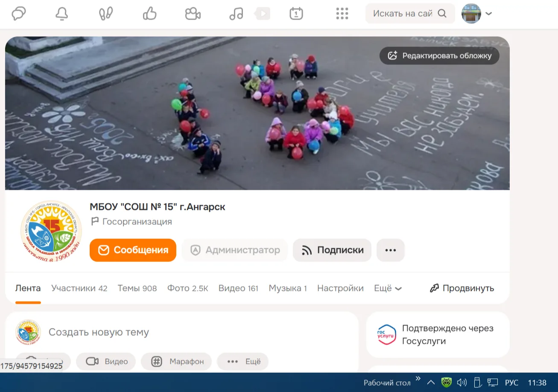Click the play button mini player icon
This screenshot has height=392, width=558.
click(262, 14)
